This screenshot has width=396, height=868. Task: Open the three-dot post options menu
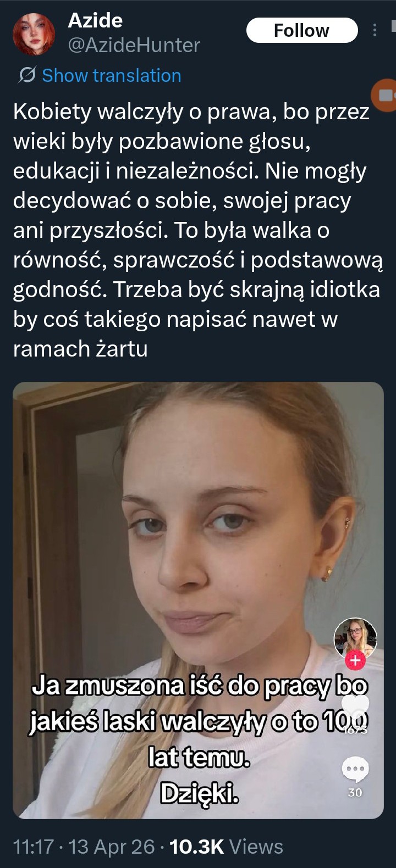[x=375, y=30]
